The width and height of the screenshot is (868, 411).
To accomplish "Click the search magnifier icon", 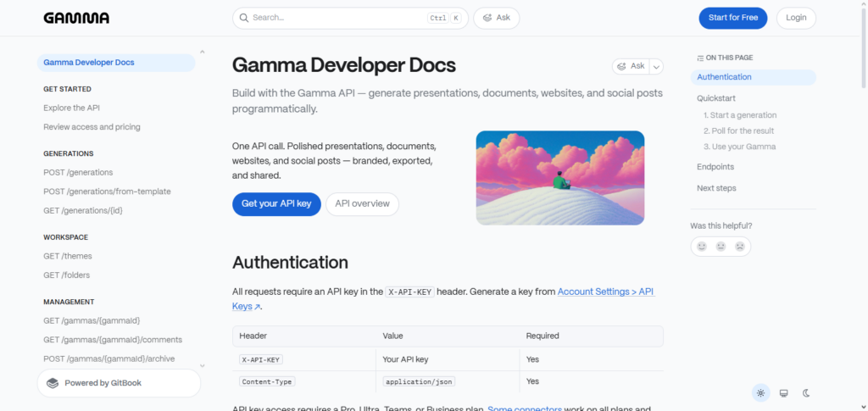I will 243,18.
